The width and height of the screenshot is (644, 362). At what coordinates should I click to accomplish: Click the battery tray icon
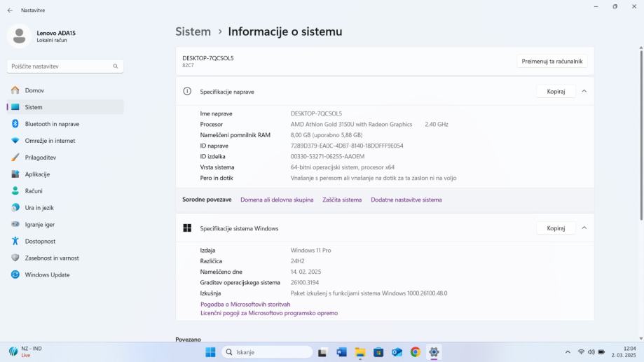click(601, 352)
